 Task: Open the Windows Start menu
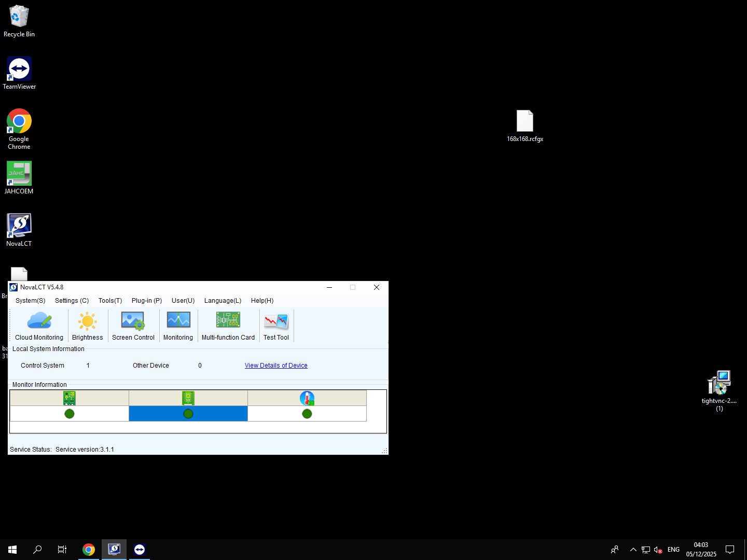(12, 549)
